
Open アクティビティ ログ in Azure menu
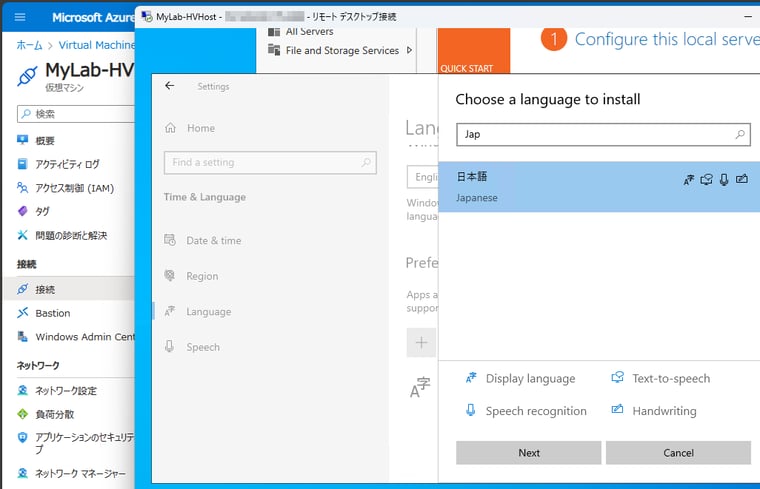tap(67, 164)
